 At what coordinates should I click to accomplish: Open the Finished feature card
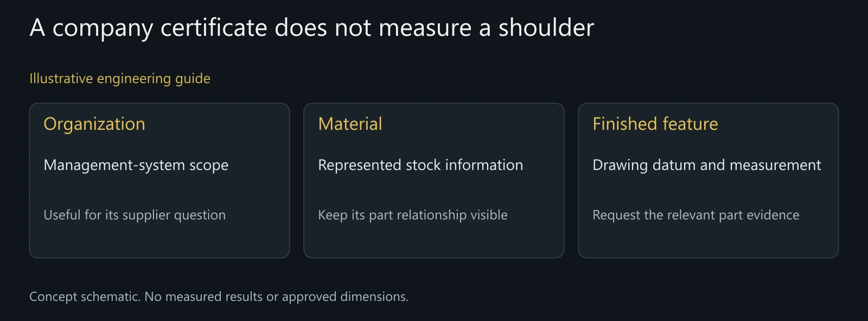tap(709, 180)
